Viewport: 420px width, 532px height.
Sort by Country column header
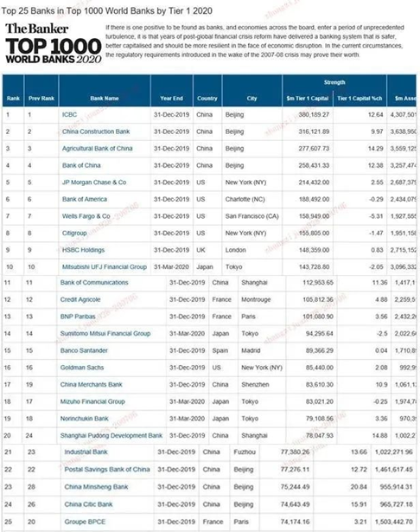coord(207,99)
